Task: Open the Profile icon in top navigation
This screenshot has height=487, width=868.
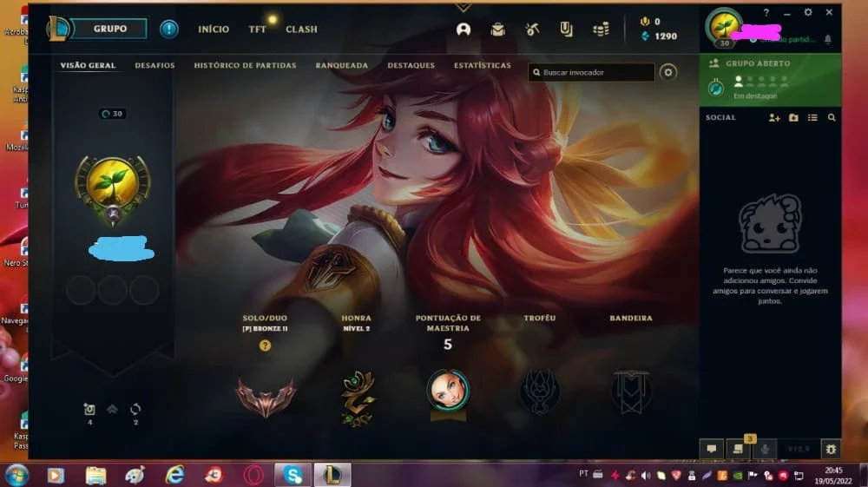Action: (464, 30)
